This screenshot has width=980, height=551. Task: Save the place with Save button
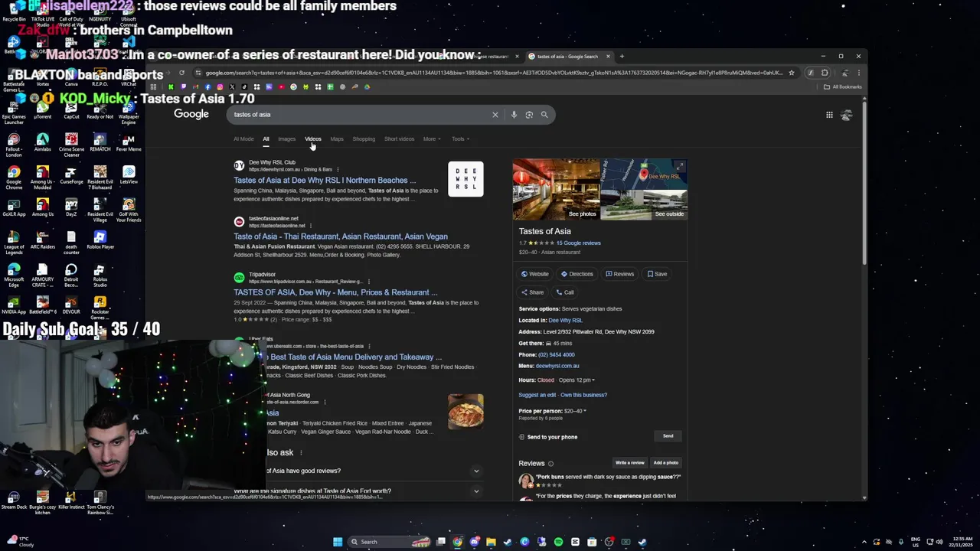(x=657, y=274)
